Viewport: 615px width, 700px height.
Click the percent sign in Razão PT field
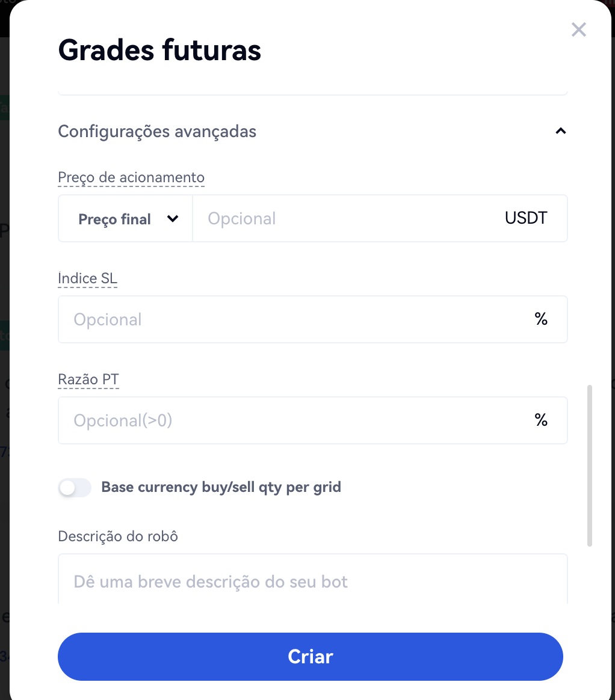click(x=541, y=420)
